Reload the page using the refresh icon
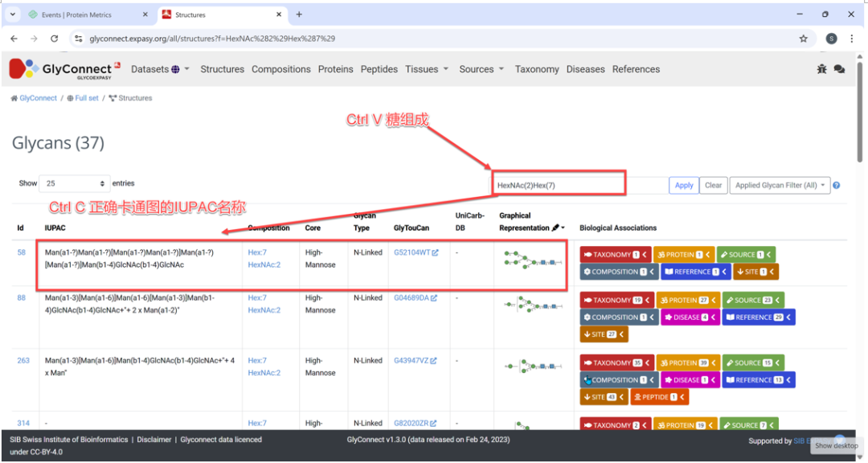 click(x=54, y=39)
